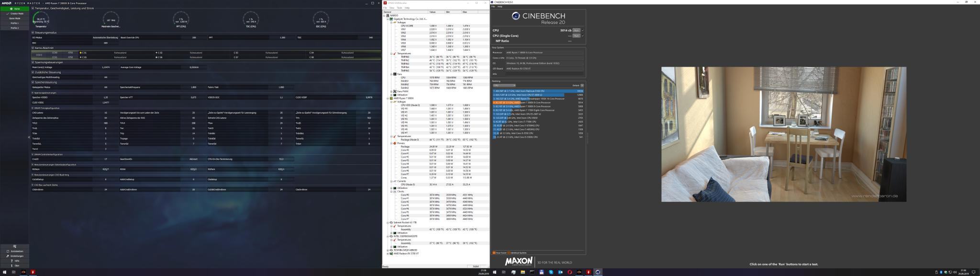Switch to Game Mode profile

pos(15,18)
